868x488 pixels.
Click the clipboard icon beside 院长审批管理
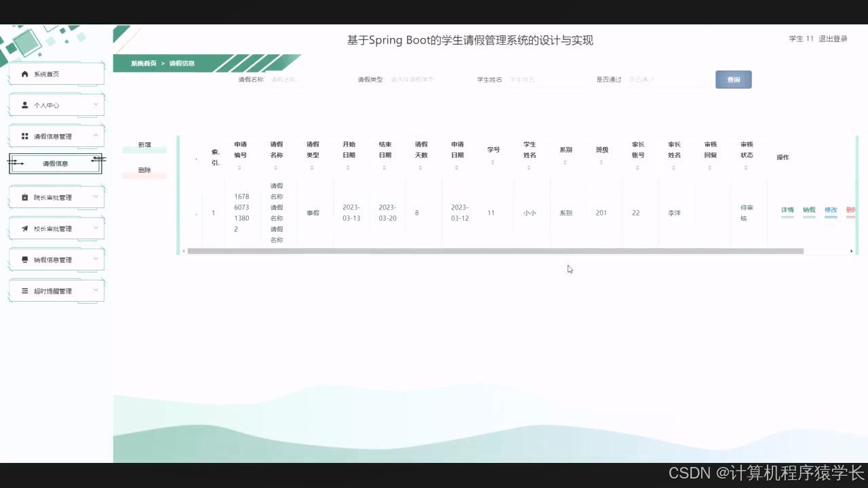[25, 197]
